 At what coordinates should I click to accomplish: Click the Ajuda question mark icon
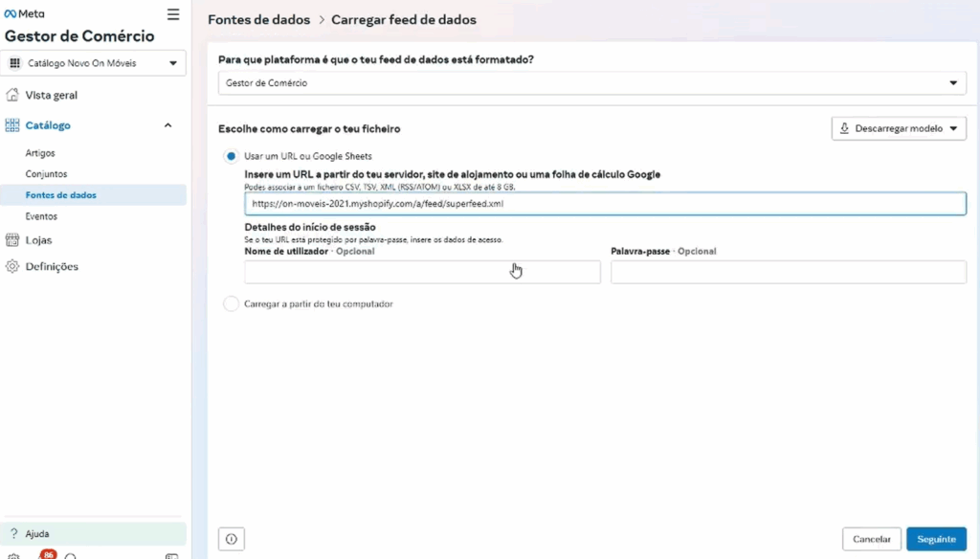pos(13,533)
